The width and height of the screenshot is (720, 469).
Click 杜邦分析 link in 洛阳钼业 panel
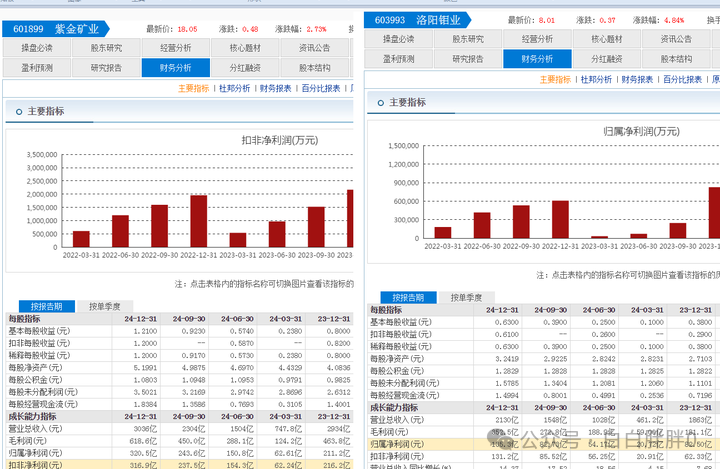(x=596, y=79)
